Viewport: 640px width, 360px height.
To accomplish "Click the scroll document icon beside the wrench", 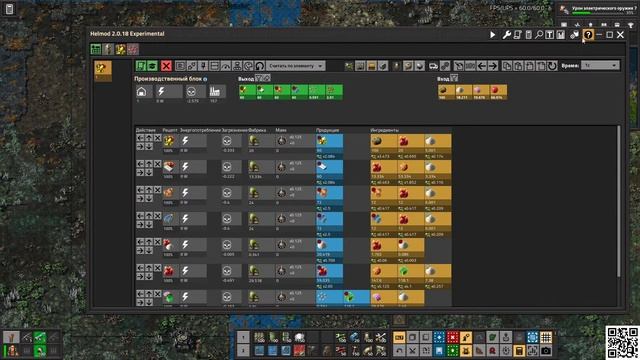I will tap(518, 35).
